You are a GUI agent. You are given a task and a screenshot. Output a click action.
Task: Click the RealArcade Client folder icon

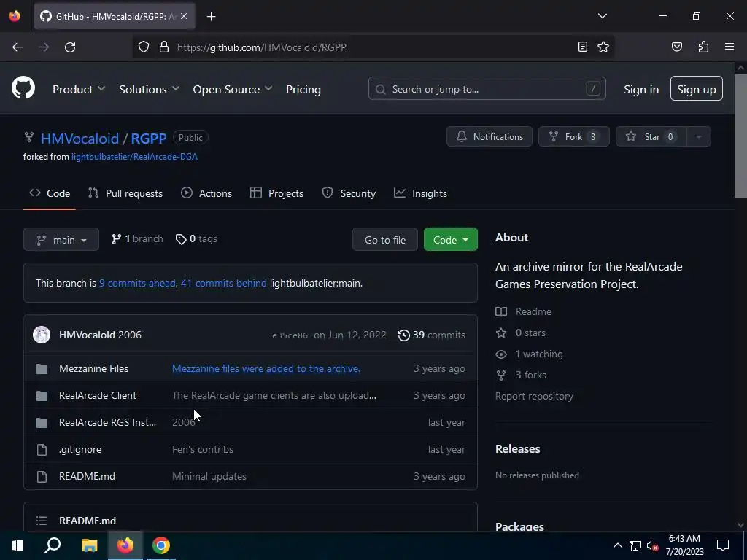(42, 396)
